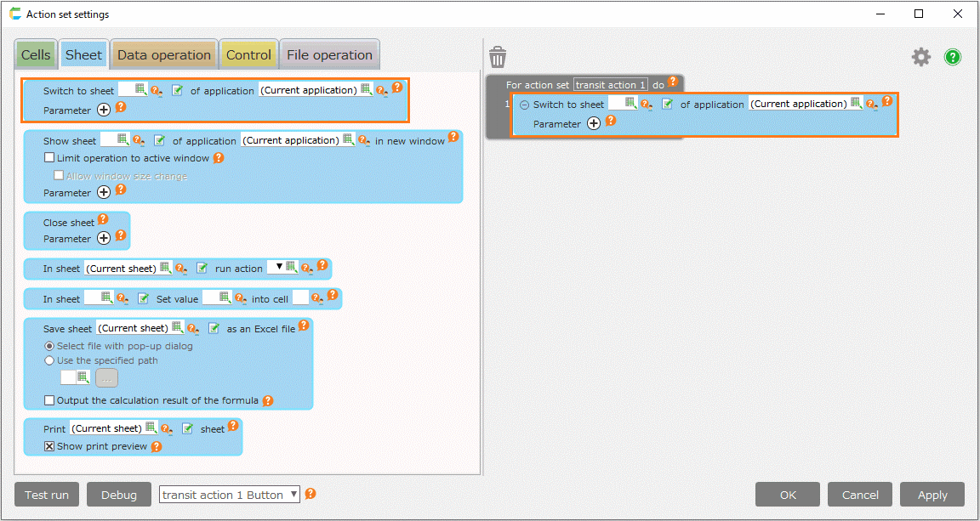The width and height of the screenshot is (980, 521).
Task: Click plus icon under Close sheet Parameter
Action: (104, 238)
